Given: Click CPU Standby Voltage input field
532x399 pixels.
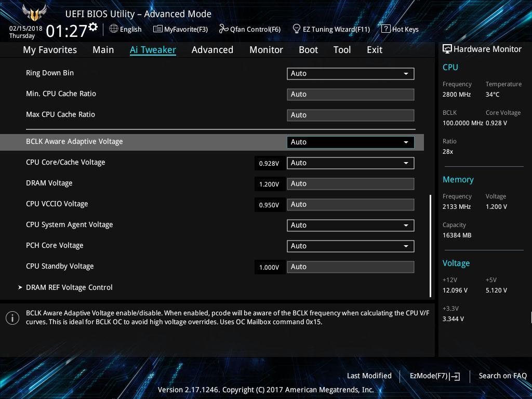Looking at the screenshot, I should tap(351, 267).
